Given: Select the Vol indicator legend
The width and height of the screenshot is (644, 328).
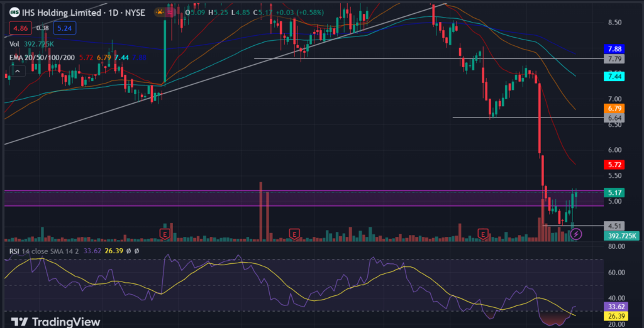Looking at the screenshot, I should (14, 43).
